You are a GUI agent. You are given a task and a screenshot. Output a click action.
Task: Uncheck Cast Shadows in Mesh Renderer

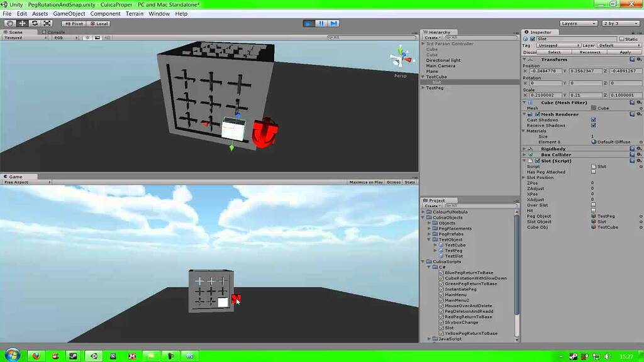(x=593, y=119)
